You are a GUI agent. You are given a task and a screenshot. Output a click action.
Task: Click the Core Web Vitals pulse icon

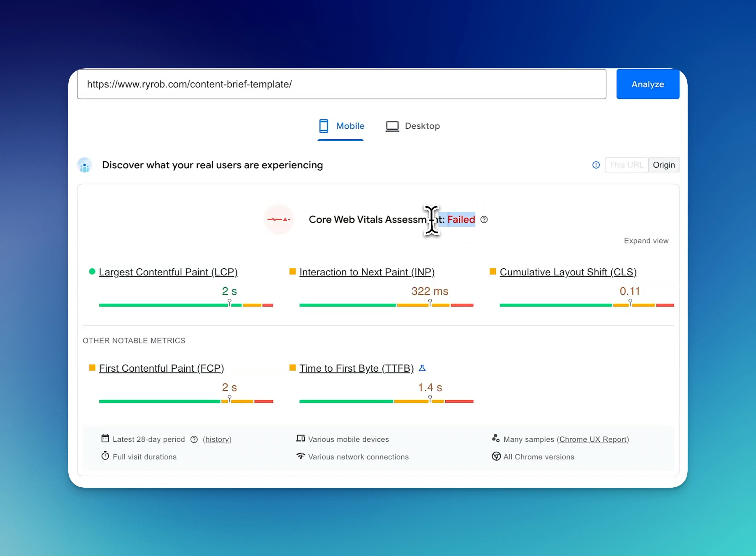[279, 220]
